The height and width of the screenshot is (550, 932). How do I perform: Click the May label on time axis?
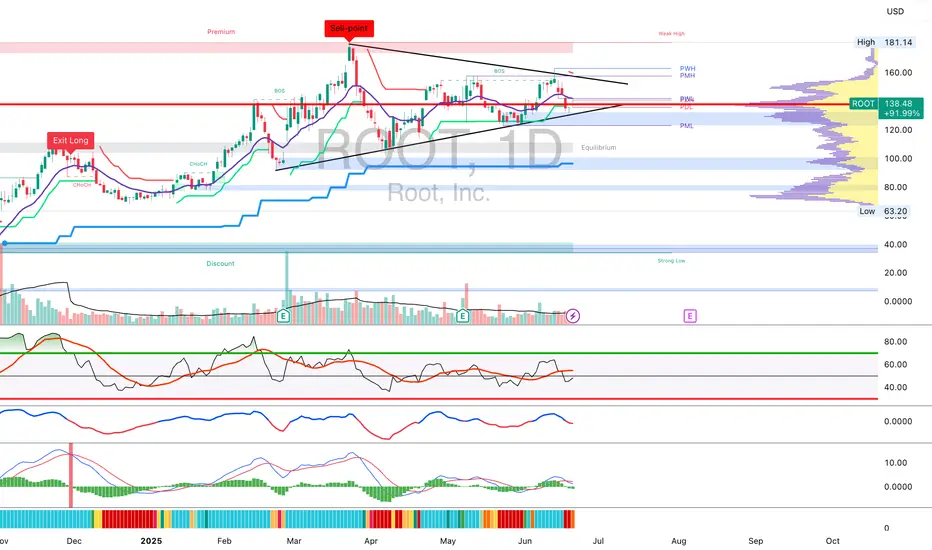click(x=448, y=541)
